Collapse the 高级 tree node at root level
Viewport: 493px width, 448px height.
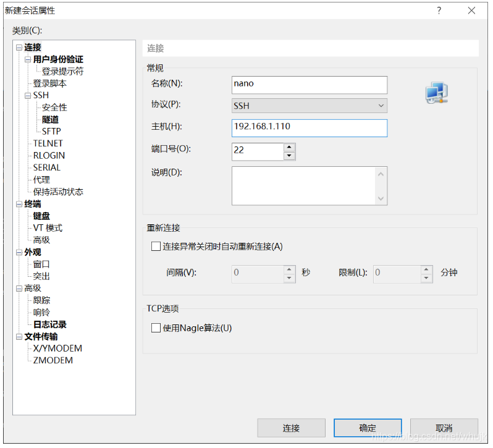19,289
